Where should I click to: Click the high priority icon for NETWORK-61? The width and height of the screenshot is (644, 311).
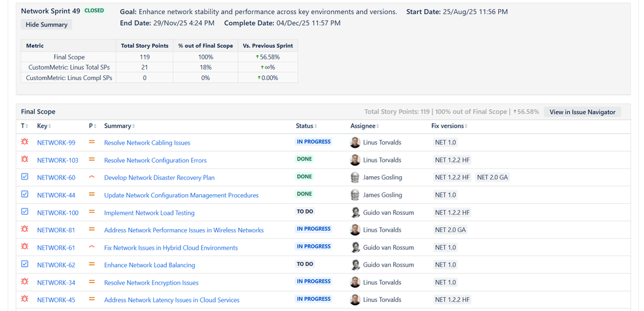[x=92, y=246]
